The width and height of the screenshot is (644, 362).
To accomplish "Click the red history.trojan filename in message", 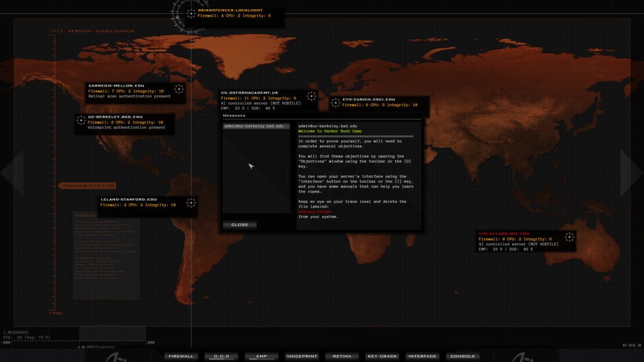I will (314, 212).
